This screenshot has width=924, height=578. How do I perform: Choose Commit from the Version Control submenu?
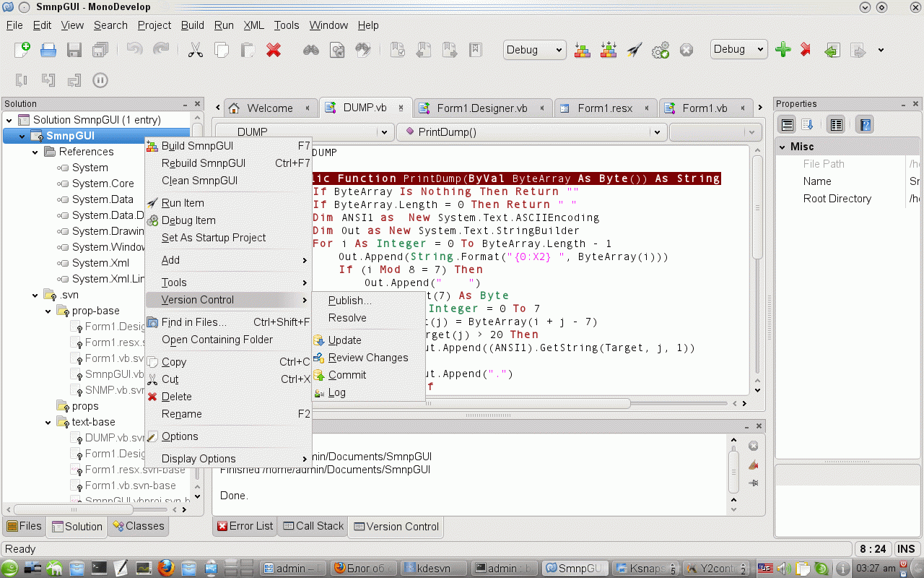click(x=368, y=375)
